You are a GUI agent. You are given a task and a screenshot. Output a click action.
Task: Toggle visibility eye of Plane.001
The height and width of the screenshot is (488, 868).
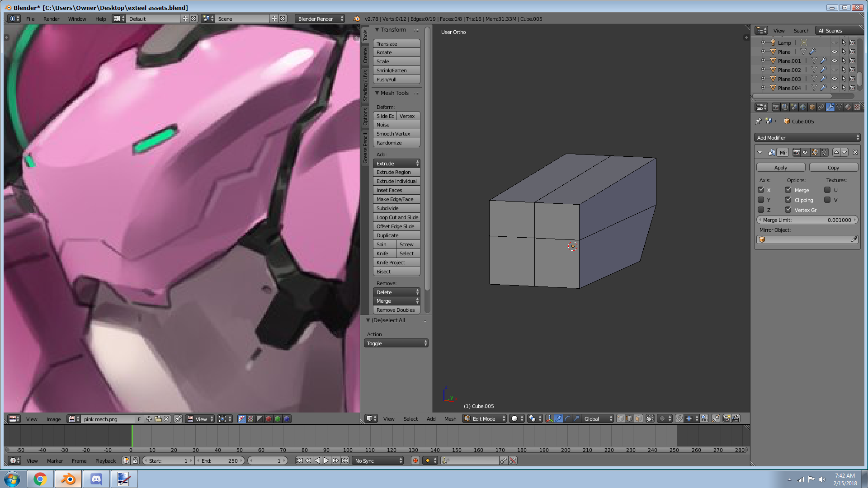[835, 61]
